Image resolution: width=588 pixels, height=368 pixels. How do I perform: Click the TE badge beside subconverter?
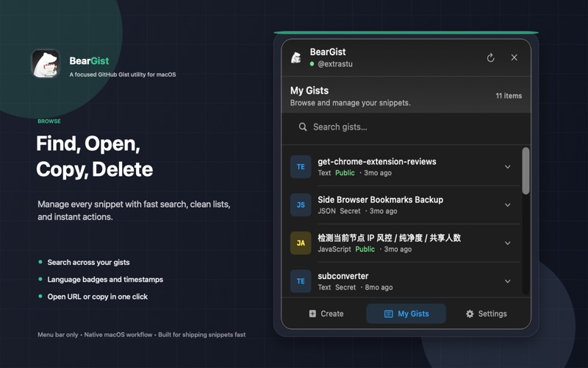tap(301, 281)
